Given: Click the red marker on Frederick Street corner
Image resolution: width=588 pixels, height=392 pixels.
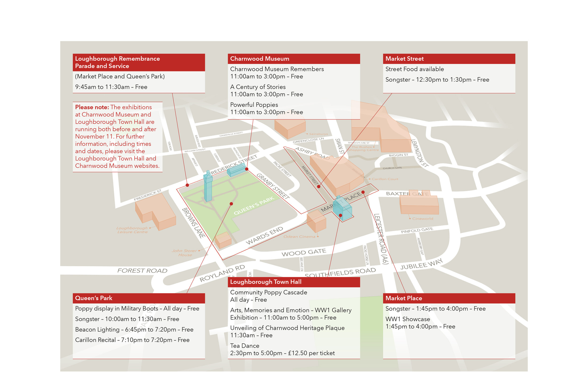Looking at the screenshot, I should (187, 185).
